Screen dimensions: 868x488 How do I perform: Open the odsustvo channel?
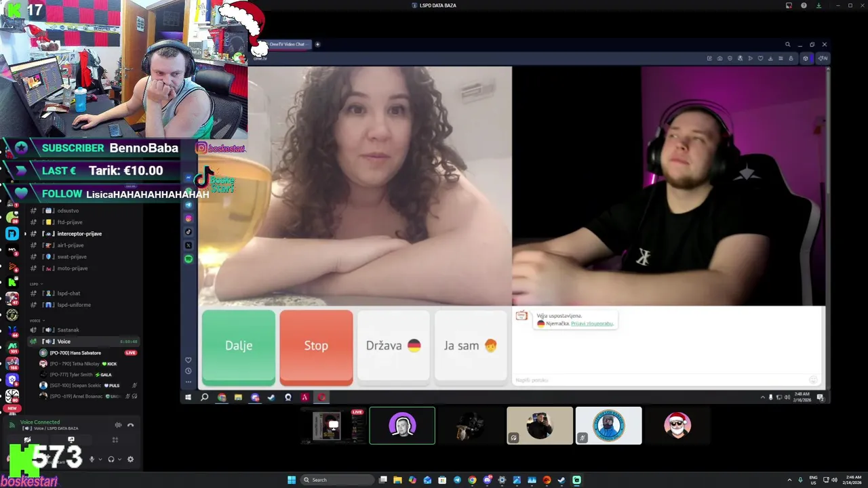click(68, 211)
